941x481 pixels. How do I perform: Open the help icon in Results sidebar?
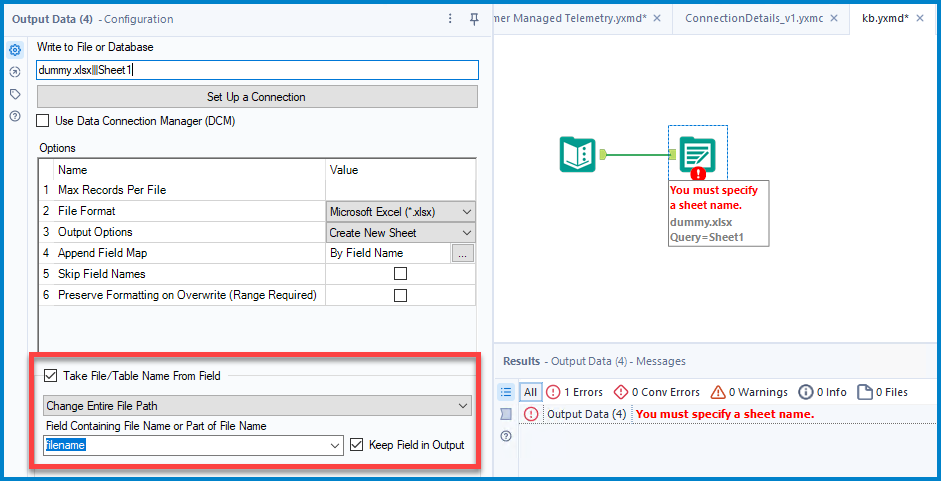tap(506, 436)
